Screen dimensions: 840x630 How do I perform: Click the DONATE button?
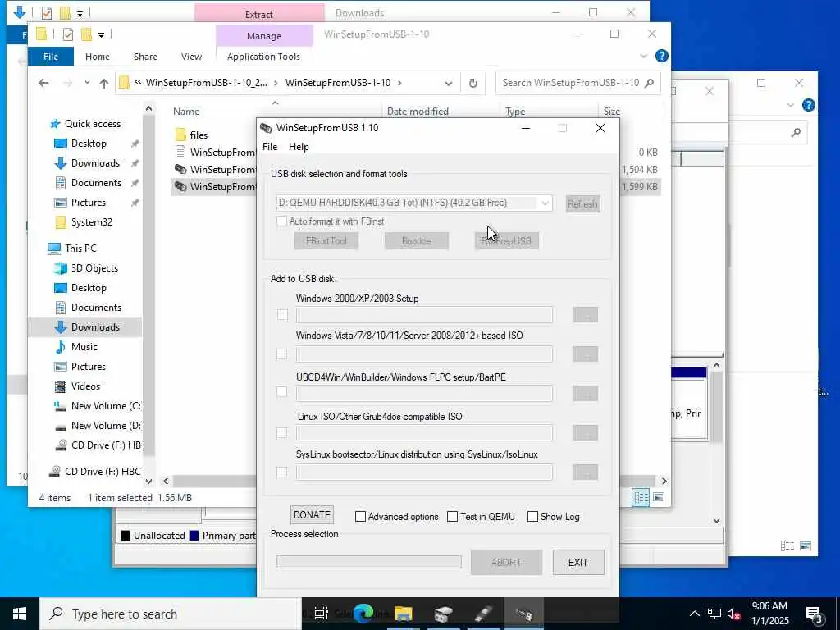click(312, 515)
